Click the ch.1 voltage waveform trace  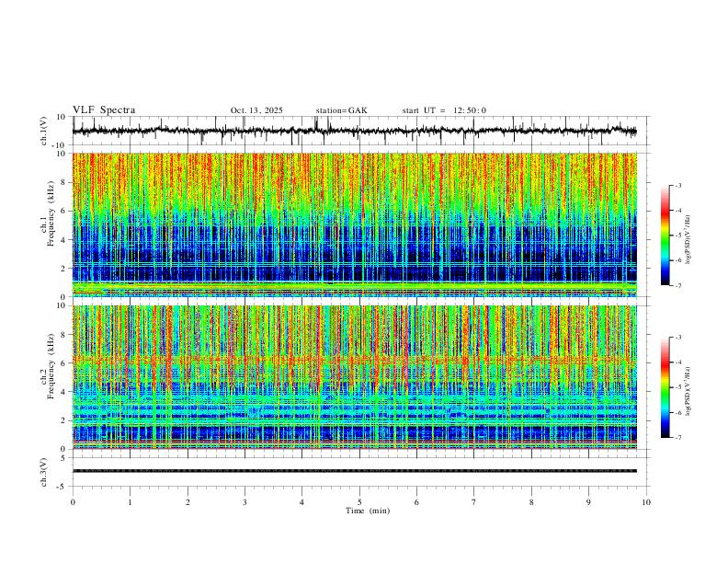(x=354, y=131)
